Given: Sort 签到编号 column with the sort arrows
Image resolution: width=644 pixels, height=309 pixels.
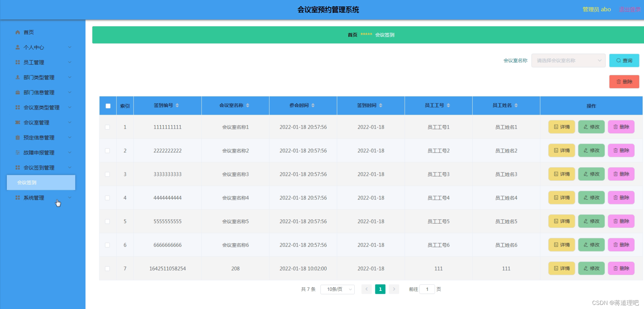Looking at the screenshot, I should 177,106.
